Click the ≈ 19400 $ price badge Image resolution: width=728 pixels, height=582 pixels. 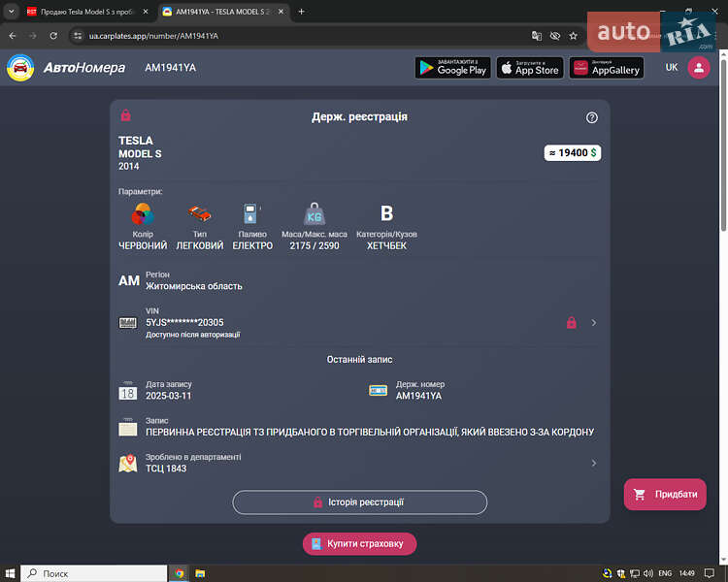point(573,152)
